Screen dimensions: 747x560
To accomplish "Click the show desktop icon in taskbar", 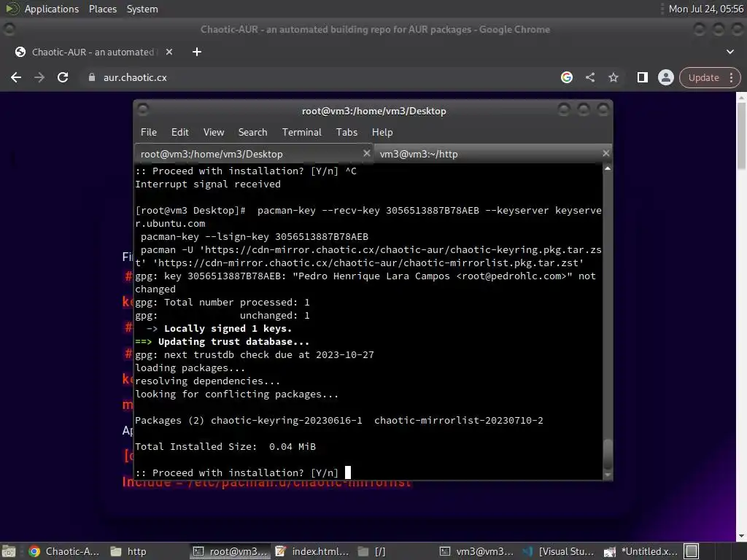I will click(x=9, y=551).
